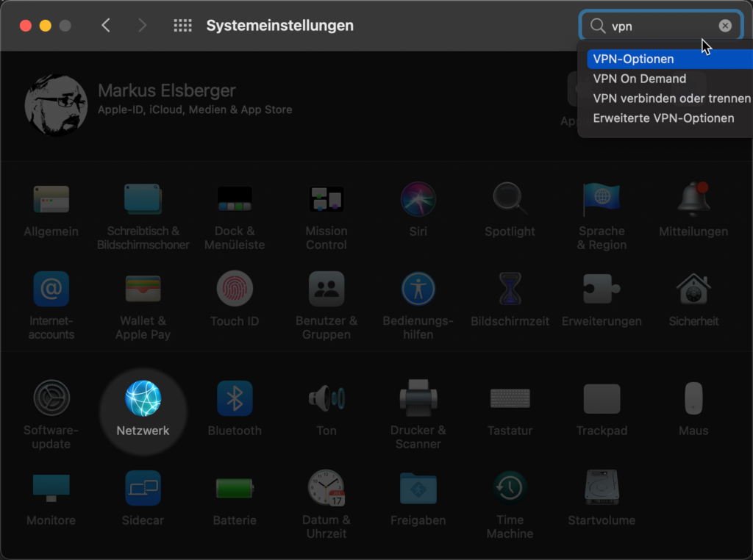Select VPN-Optionen search suggestion

point(669,59)
